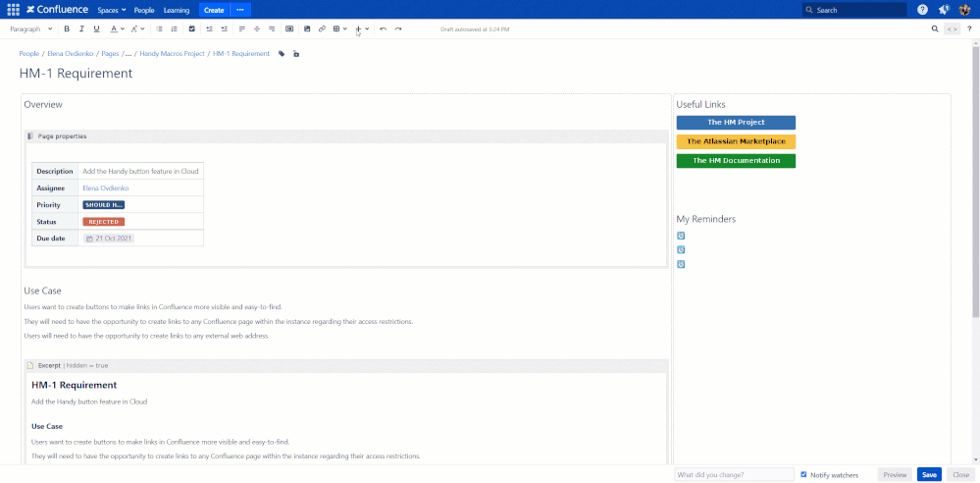Click the Create button
The width and height of the screenshot is (980, 483).
click(215, 10)
